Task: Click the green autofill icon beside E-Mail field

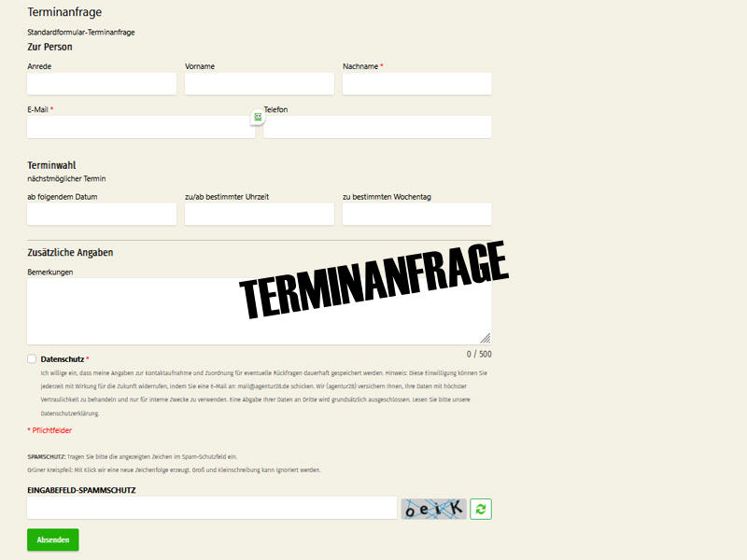Action: (x=258, y=118)
